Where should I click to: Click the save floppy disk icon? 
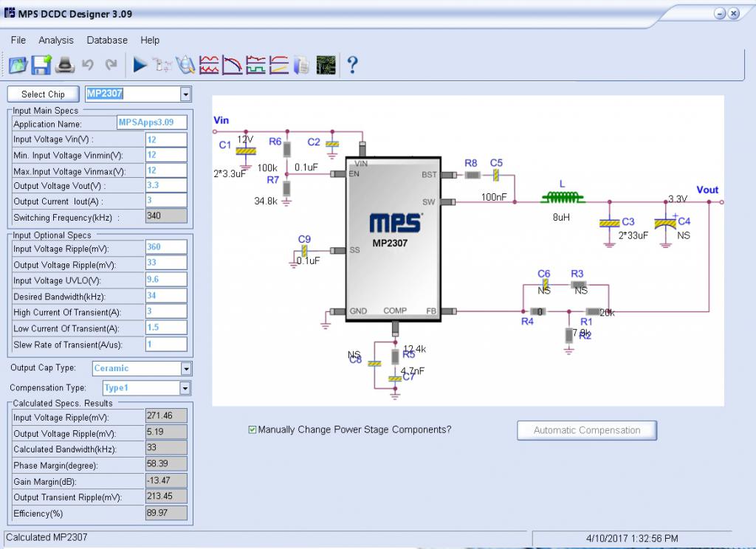(x=41, y=66)
